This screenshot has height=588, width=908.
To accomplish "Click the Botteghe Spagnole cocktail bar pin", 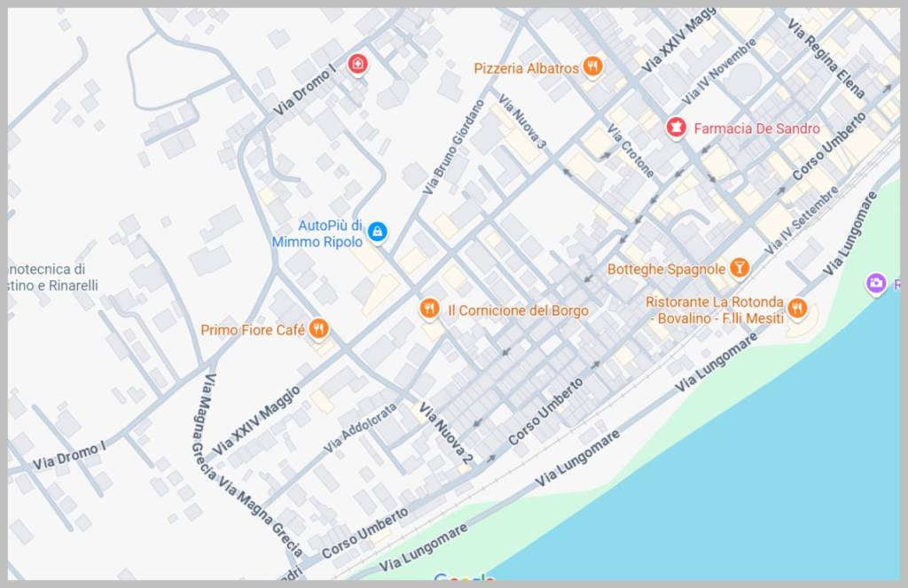I will click(x=739, y=268).
